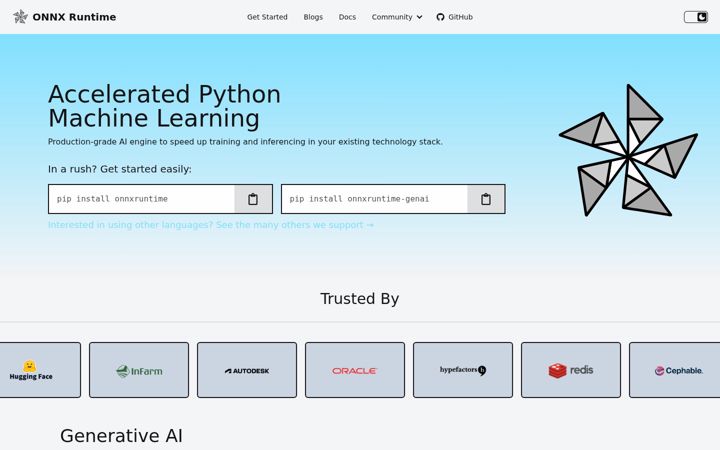
Task: Select the pip install onnxruntime-genai text field
Action: click(x=374, y=199)
